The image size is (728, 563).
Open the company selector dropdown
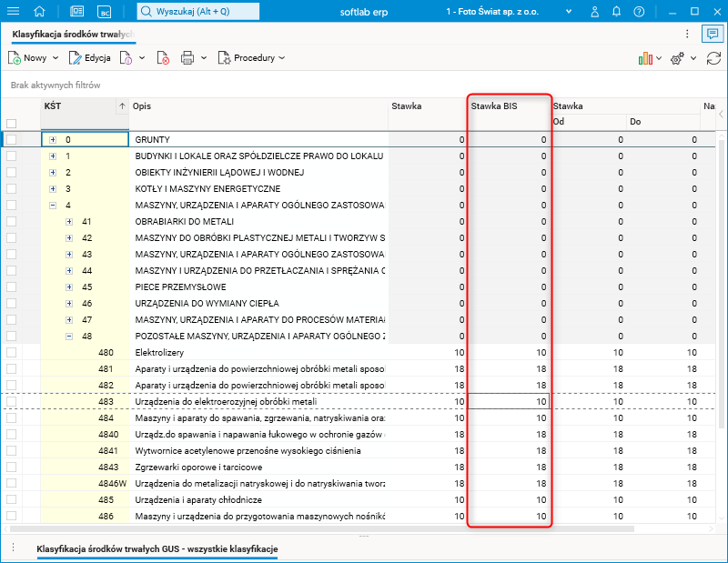tap(568, 12)
